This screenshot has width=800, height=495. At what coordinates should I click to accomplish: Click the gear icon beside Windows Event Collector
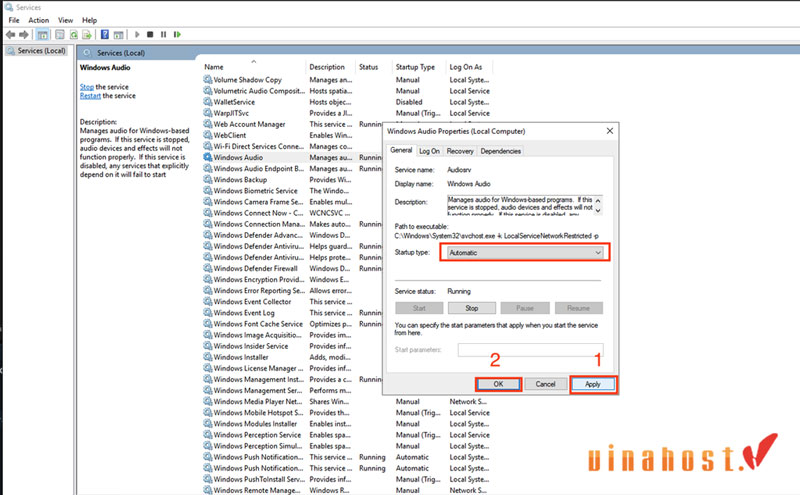[208, 302]
